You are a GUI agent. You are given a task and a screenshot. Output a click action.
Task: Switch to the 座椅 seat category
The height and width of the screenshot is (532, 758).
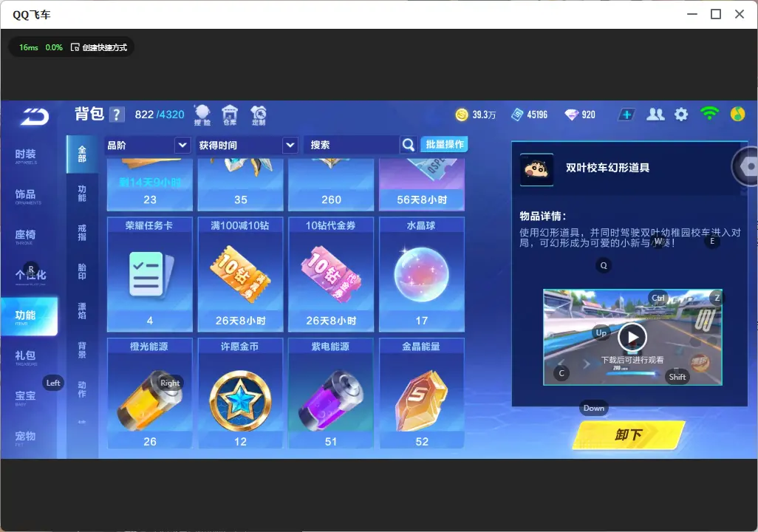(26, 236)
